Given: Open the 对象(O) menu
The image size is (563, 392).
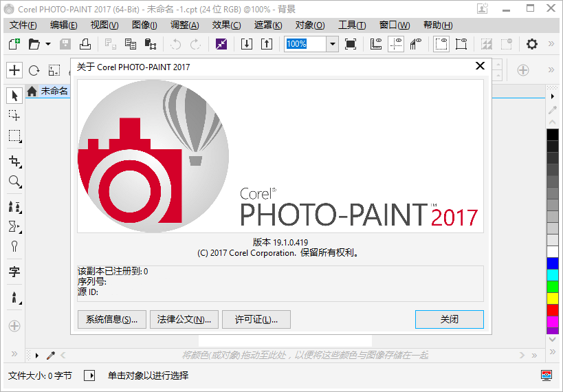Looking at the screenshot, I should pos(310,25).
